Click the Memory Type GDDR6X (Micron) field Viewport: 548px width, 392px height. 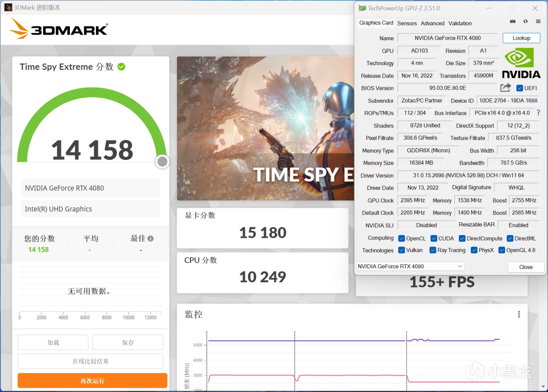[428, 150]
